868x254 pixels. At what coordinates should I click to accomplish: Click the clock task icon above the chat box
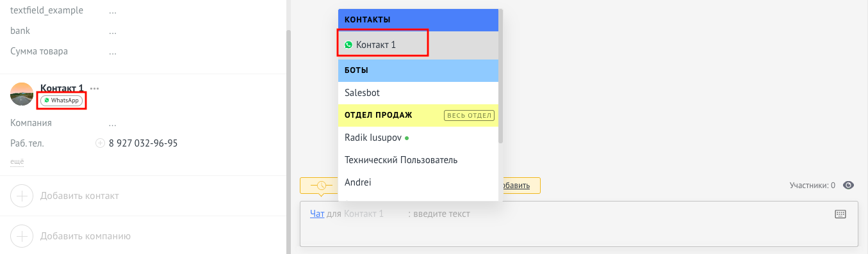pos(321,186)
